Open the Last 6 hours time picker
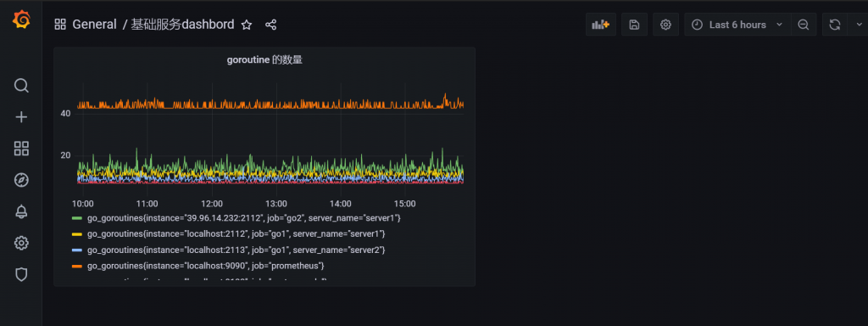Viewport: 868px width, 326px height. (x=737, y=25)
